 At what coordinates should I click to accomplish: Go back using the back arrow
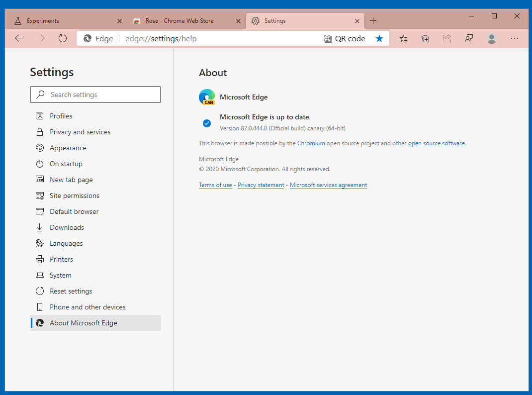[19, 38]
